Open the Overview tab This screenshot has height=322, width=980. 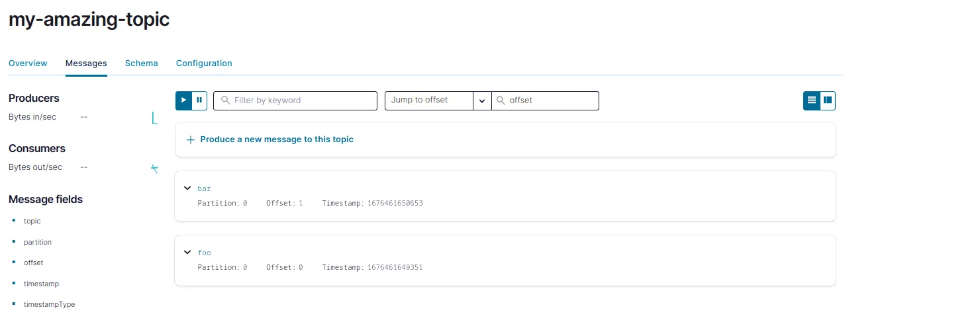pyautogui.click(x=28, y=63)
